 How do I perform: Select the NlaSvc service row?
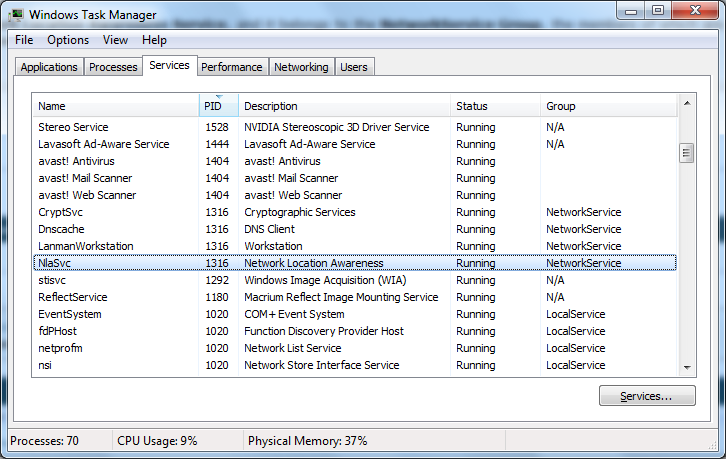point(355,263)
